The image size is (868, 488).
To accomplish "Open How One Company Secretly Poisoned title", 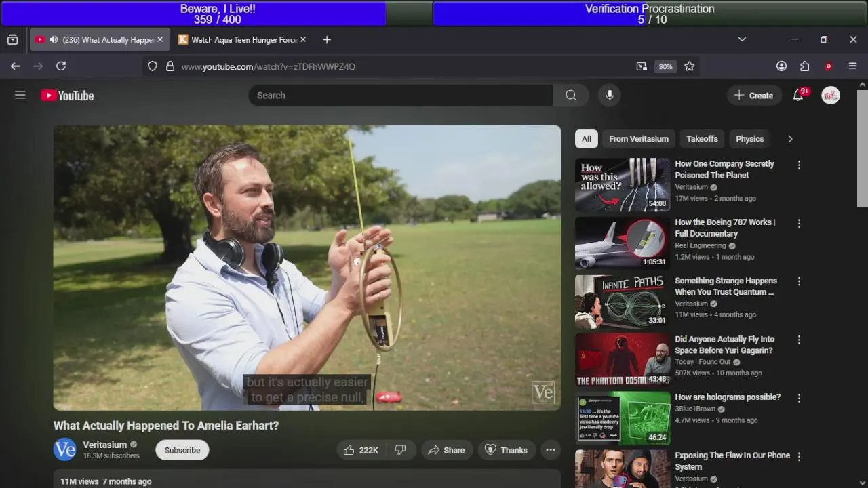I will (725, 169).
